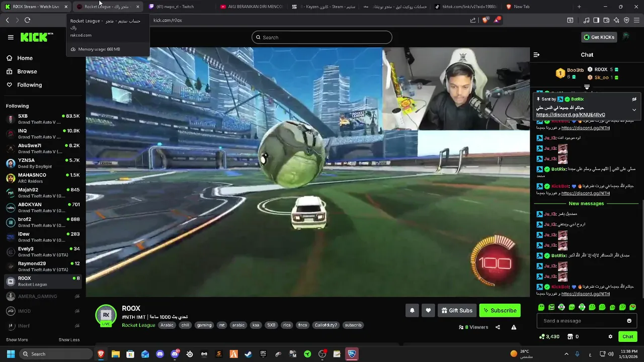Open chat settings gear icon
The image size is (644, 362).
click(x=610, y=337)
